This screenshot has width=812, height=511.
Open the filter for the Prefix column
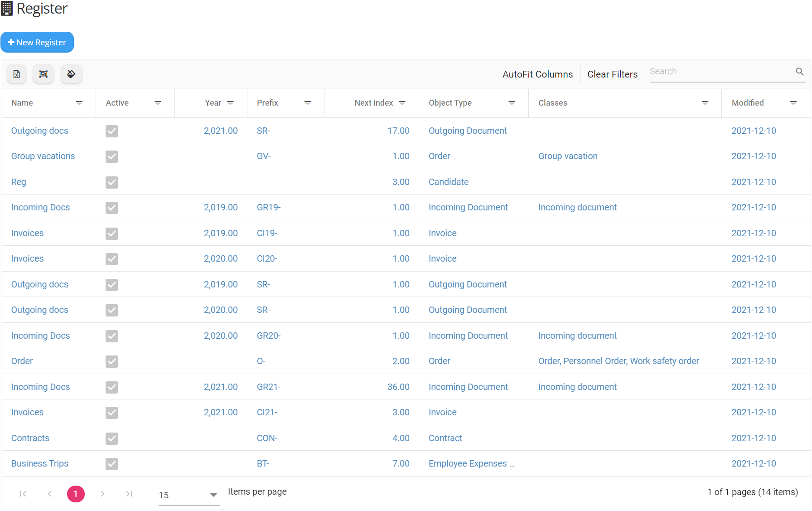308,103
